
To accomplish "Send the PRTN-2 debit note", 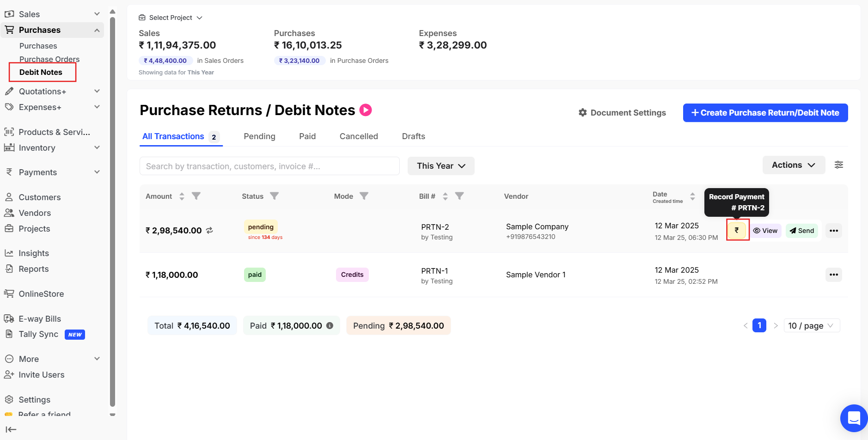I will [x=802, y=231].
